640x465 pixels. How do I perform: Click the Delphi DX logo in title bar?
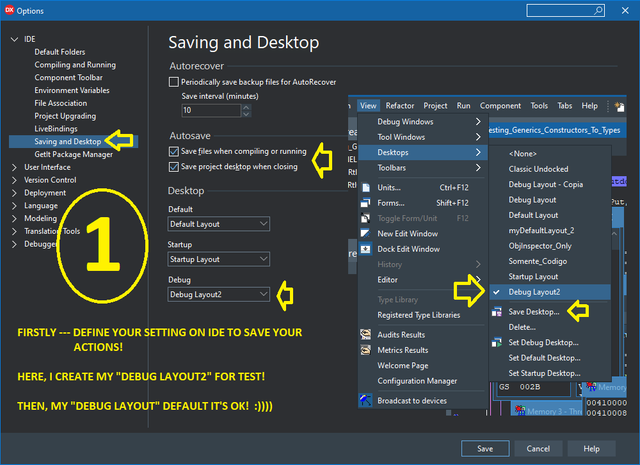(x=9, y=10)
